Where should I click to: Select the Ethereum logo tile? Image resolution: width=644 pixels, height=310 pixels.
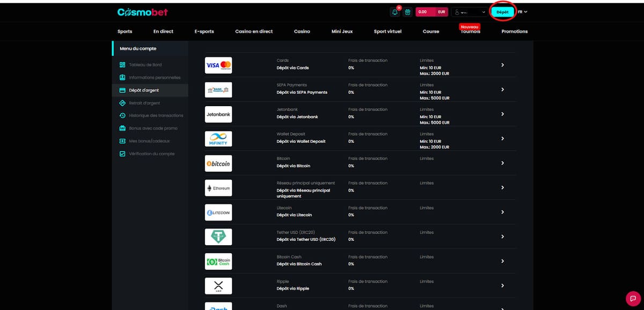pyautogui.click(x=218, y=188)
